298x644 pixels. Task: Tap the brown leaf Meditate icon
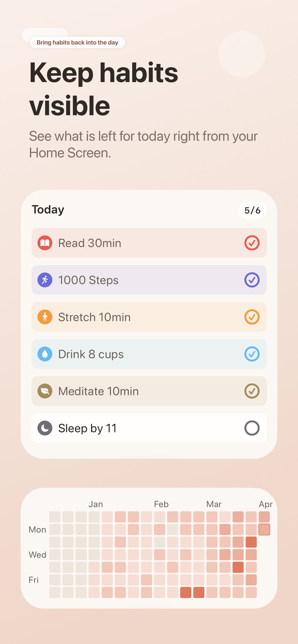(x=45, y=391)
